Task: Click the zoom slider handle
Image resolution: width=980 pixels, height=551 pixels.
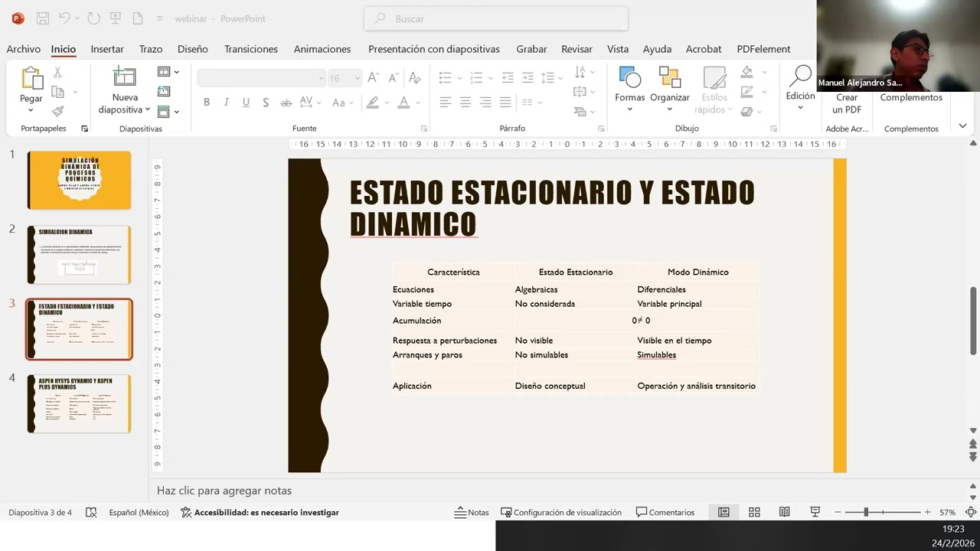Action: (x=866, y=512)
